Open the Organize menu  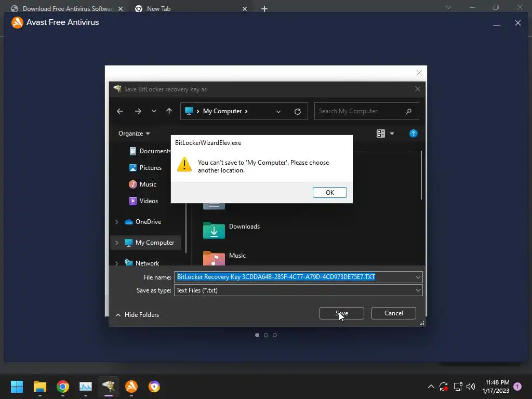click(x=134, y=134)
